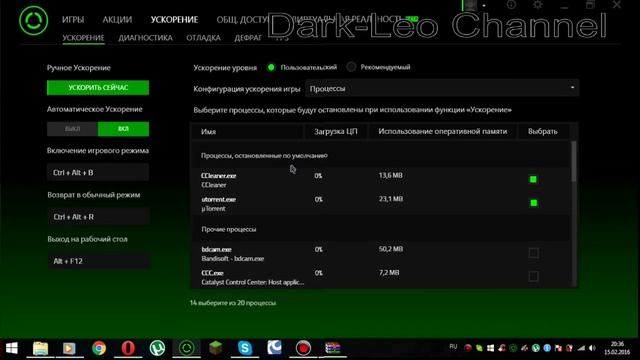Select Пользовательский acceleration level radio
This screenshot has height=360, width=640.
[x=271, y=67]
